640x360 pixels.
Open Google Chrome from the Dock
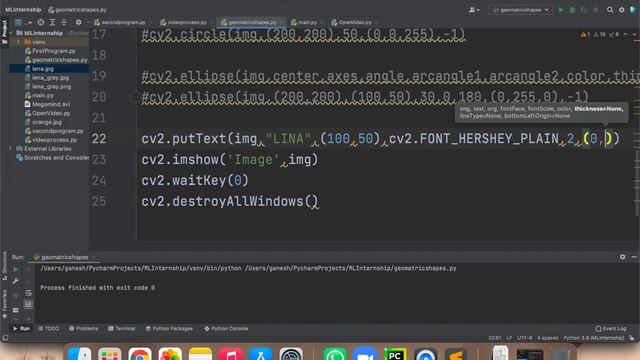coord(140,354)
